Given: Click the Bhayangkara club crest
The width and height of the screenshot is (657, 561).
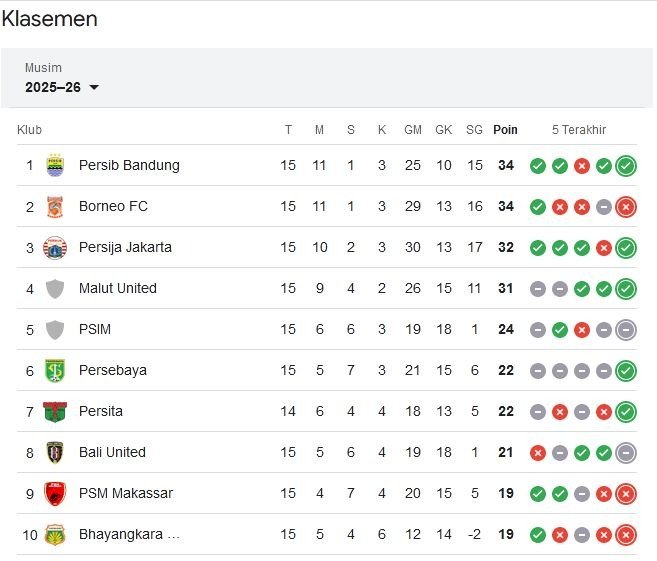Looking at the screenshot, I should [55, 535].
